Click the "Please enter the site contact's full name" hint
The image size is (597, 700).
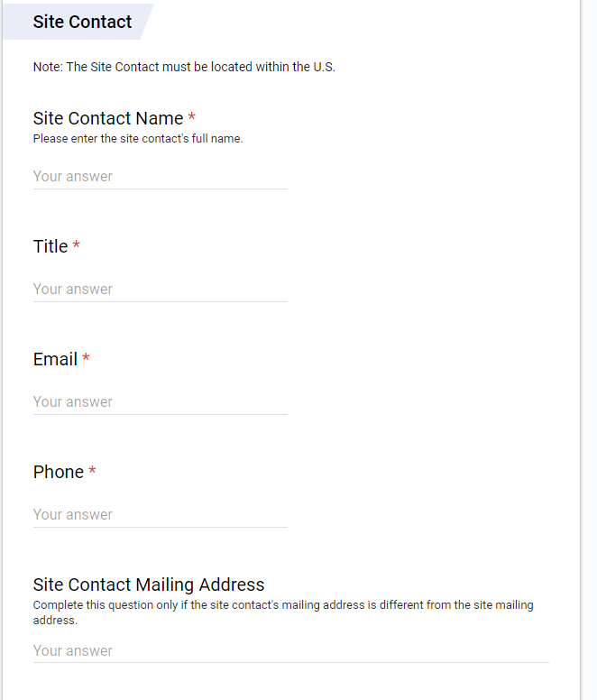click(138, 139)
